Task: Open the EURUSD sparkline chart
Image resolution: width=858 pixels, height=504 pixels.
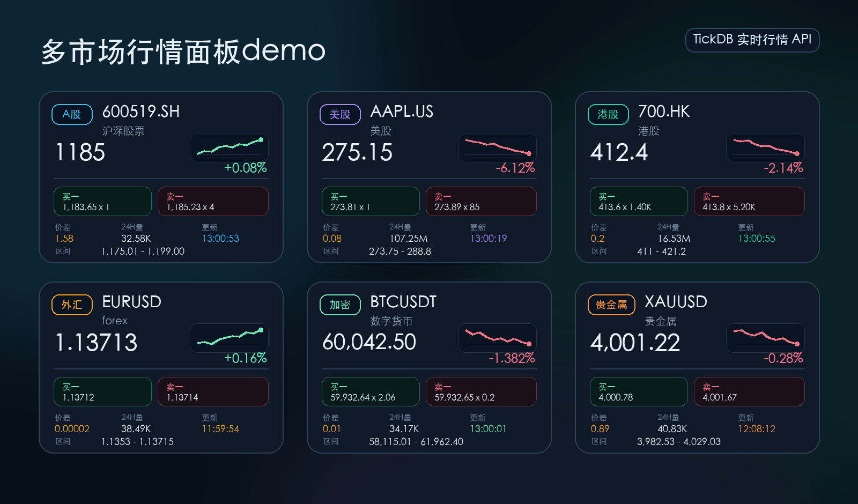Action: coord(230,338)
